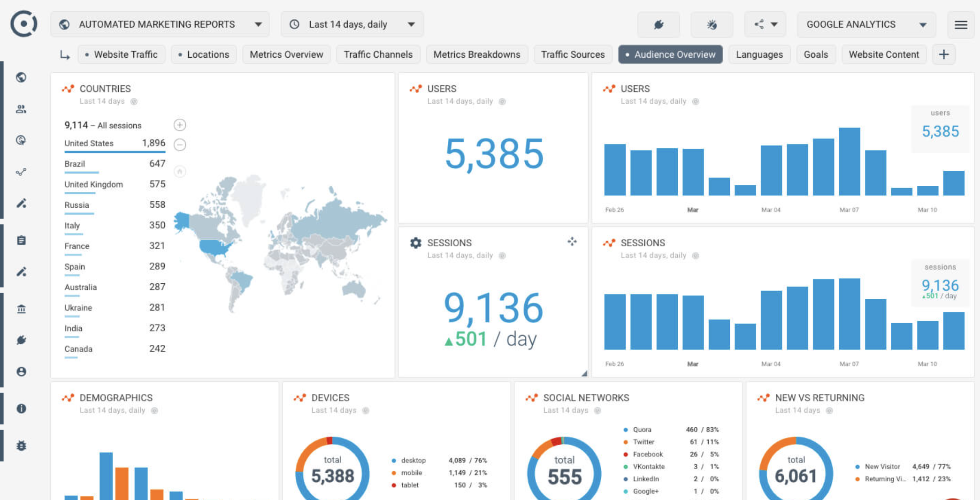
Task: Click the settings gear on the Sessions widget
Action: pyautogui.click(x=415, y=242)
